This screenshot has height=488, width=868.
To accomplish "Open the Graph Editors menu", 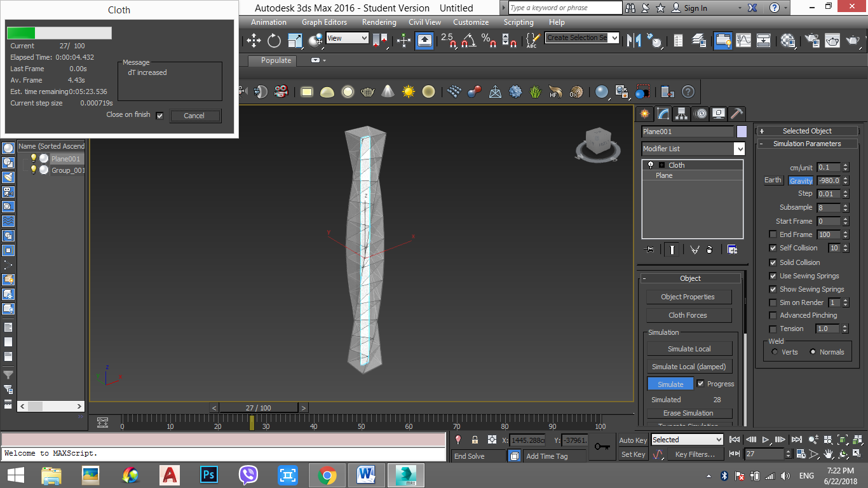I will tap(324, 22).
